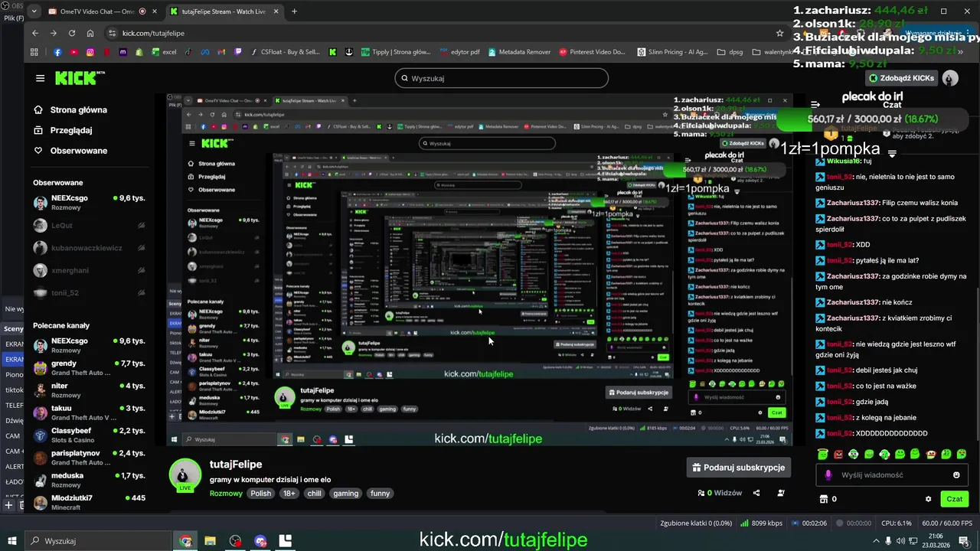Open the Instagram bookmark
This screenshot has width=980, height=551.
point(90,52)
